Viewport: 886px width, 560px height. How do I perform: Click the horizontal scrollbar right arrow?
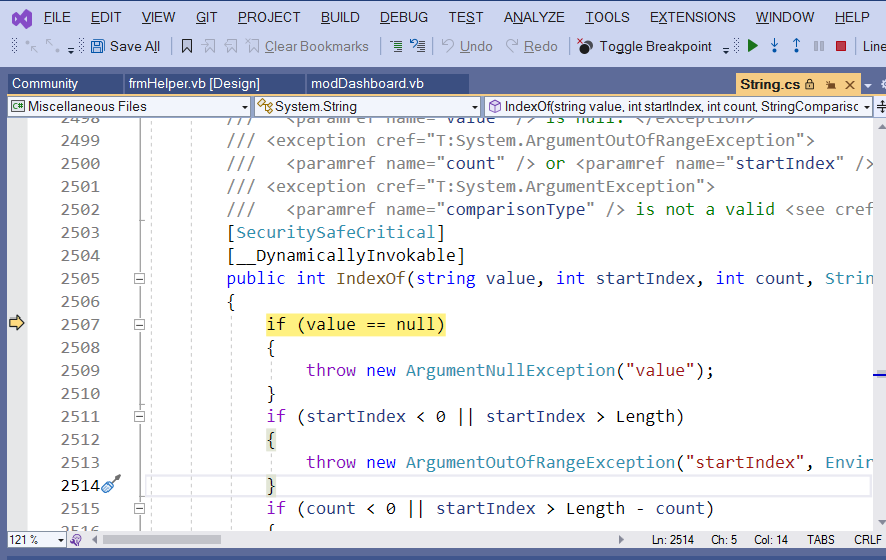(621, 540)
